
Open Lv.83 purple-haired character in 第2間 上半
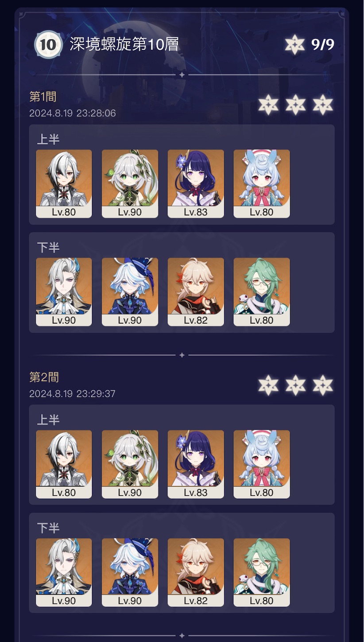[196, 464]
